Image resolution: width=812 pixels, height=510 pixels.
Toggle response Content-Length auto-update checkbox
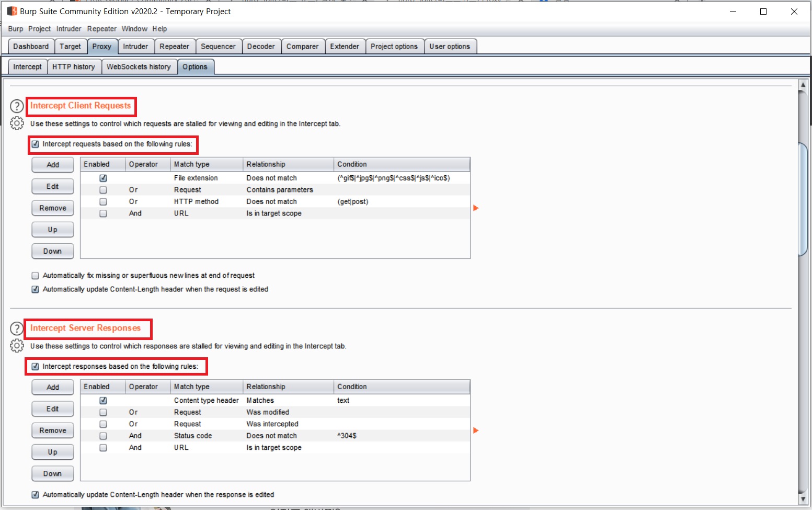(36, 495)
